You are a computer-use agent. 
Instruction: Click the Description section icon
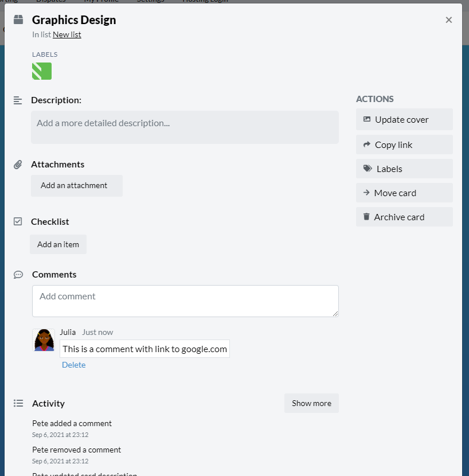18,100
